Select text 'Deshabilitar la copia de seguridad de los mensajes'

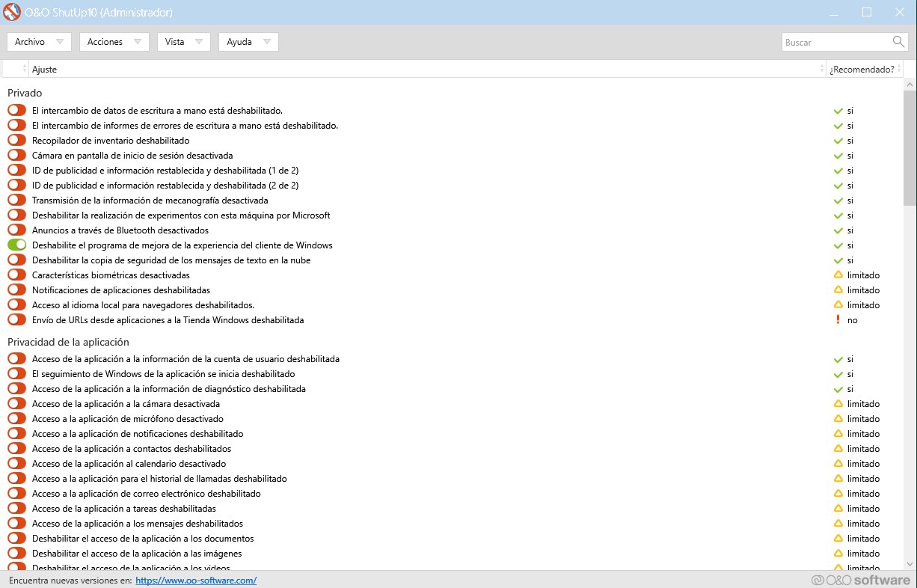(x=171, y=260)
